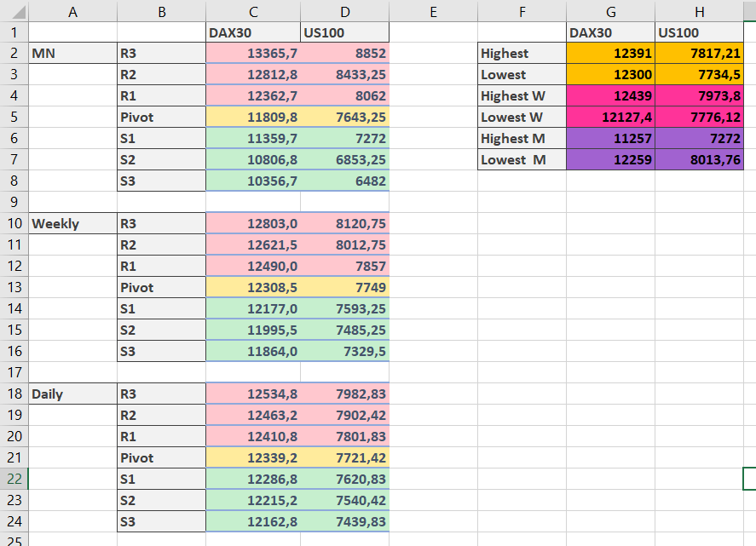Select cell with value 11359,7
The width and height of the screenshot is (756, 546).
click(253, 138)
